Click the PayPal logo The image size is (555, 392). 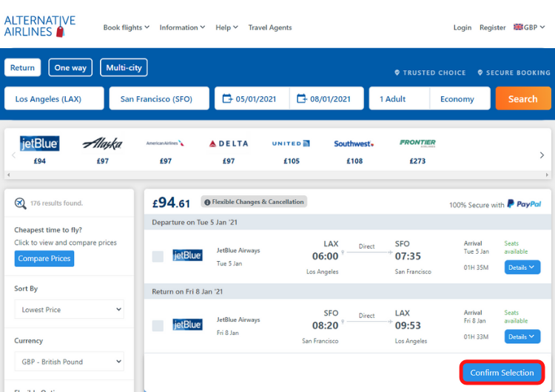(524, 204)
